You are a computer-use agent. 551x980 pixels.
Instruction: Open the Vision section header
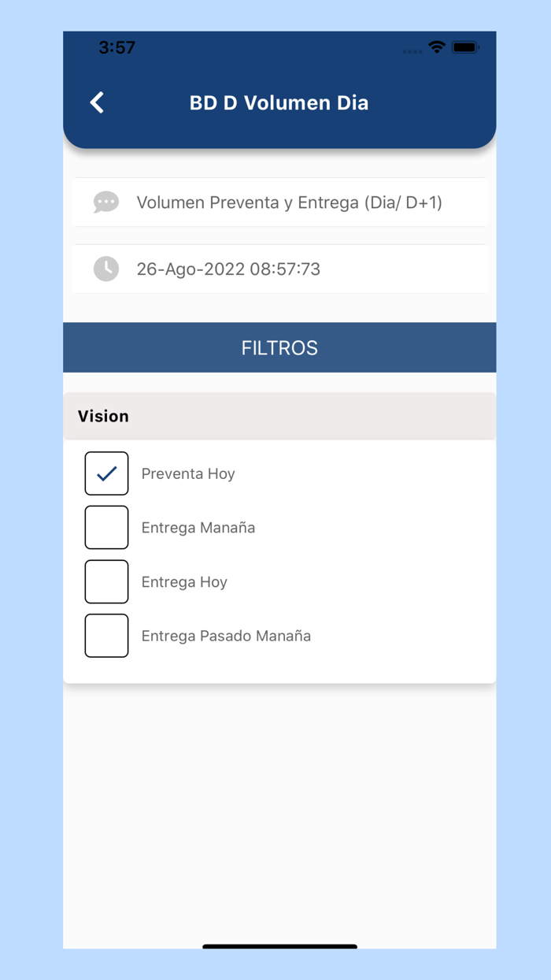click(x=103, y=416)
